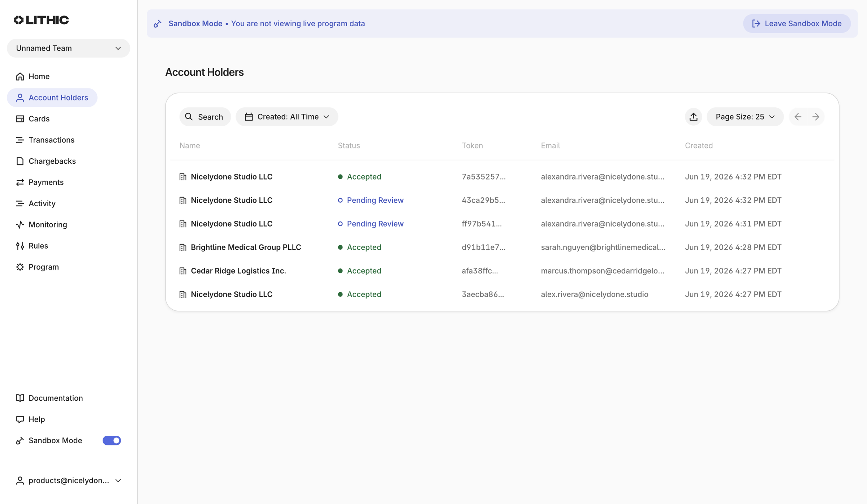Expand the products@nicelydon... user menu
The image size is (867, 504).
tap(68, 481)
